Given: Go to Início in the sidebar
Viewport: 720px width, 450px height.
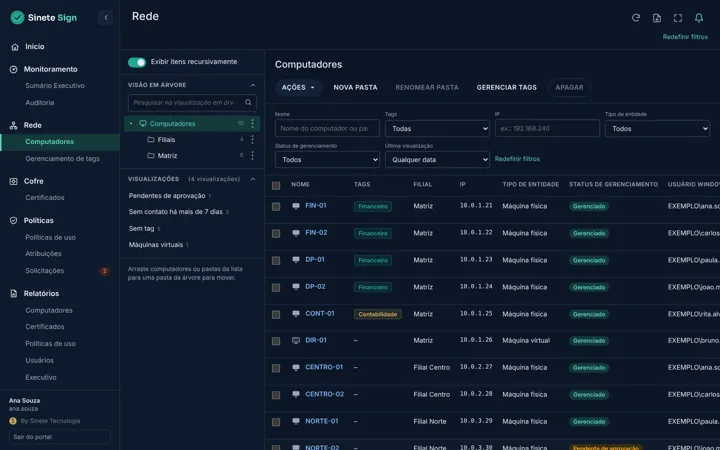Looking at the screenshot, I should click(35, 46).
